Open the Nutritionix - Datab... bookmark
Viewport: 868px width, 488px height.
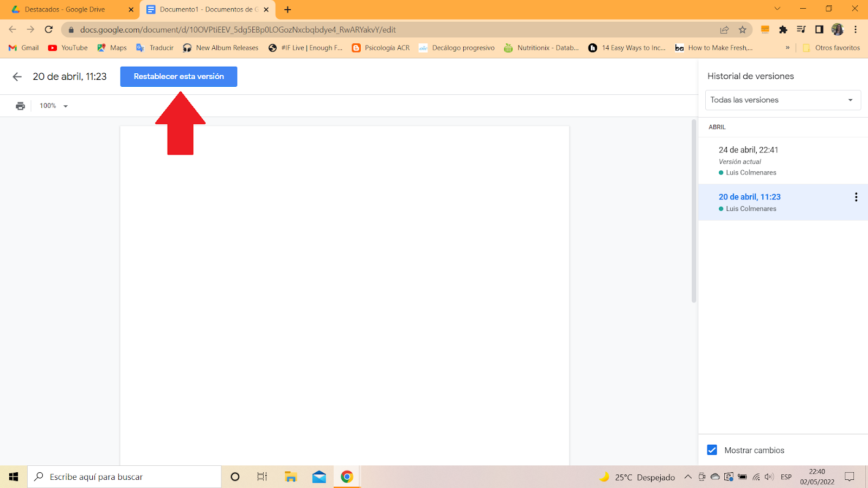coord(541,48)
